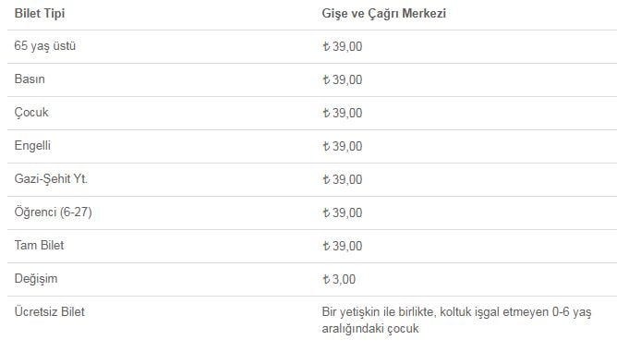The width and height of the screenshot is (617, 364).
Task: Select the Basın ticket type
Action: (x=30, y=79)
